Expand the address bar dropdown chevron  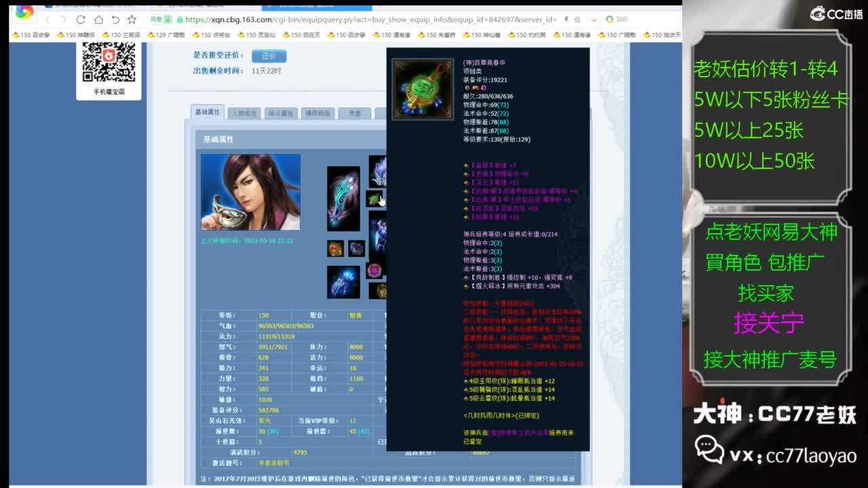(593, 20)
